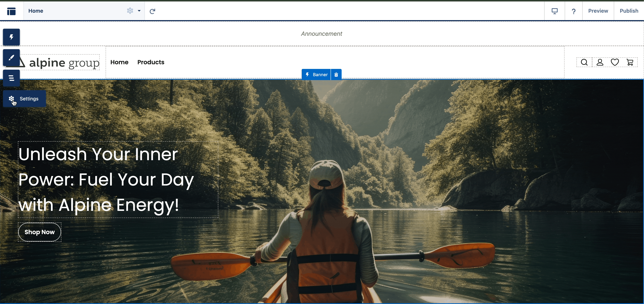The width and height of the screenshot is (644, 304).
Task: Open the Settings panel
Action: click(x=24, y=98)
